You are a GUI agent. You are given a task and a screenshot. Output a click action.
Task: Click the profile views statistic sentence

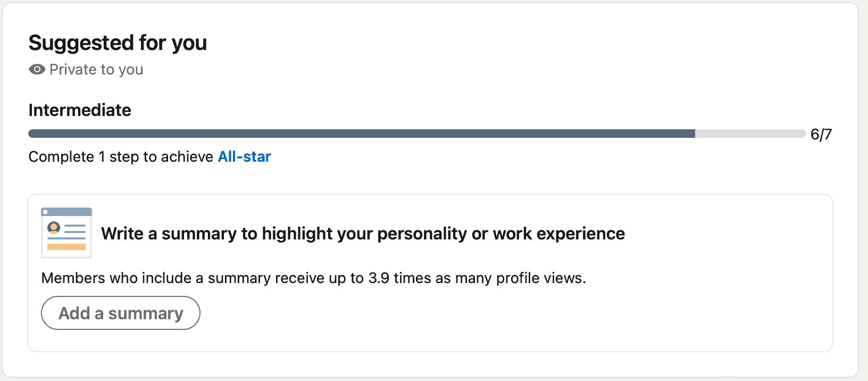tap(313, 277)
